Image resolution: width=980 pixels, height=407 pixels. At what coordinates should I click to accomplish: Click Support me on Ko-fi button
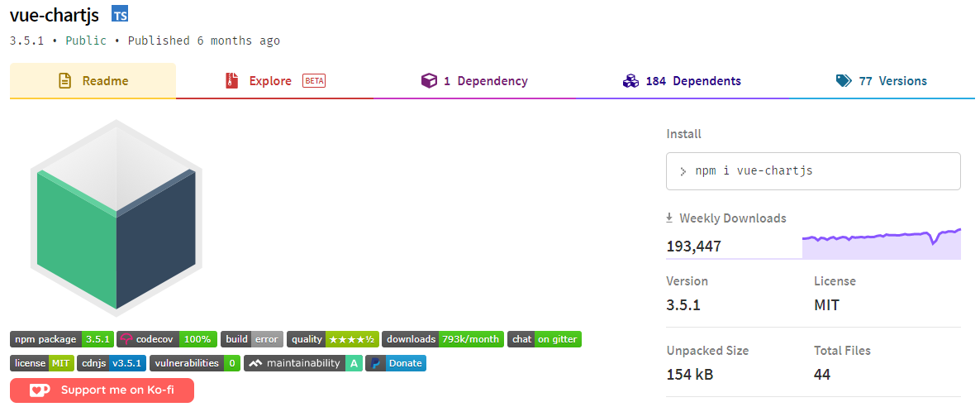point(102,390)
